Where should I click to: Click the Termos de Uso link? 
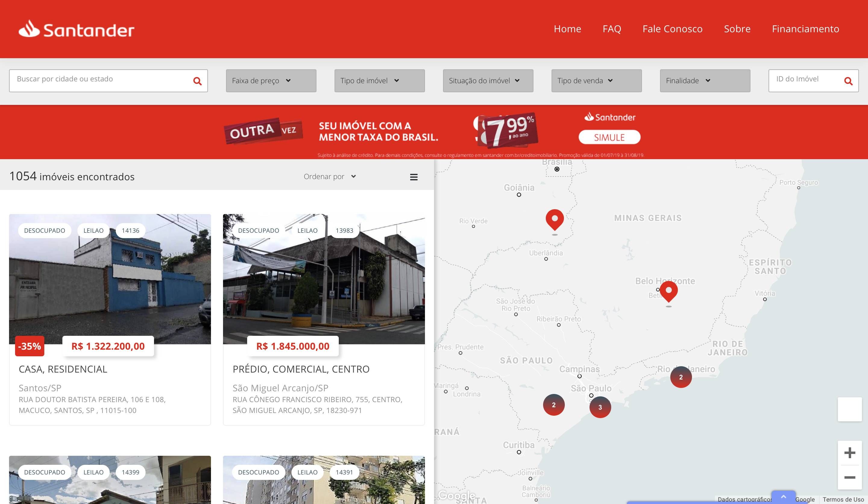843,499
